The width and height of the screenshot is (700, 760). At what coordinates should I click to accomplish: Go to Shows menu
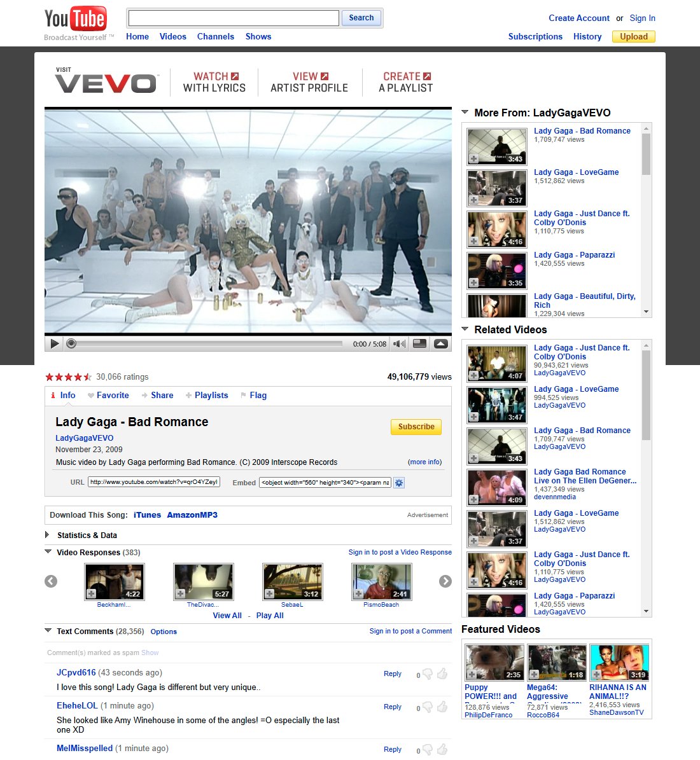[258, 36]
